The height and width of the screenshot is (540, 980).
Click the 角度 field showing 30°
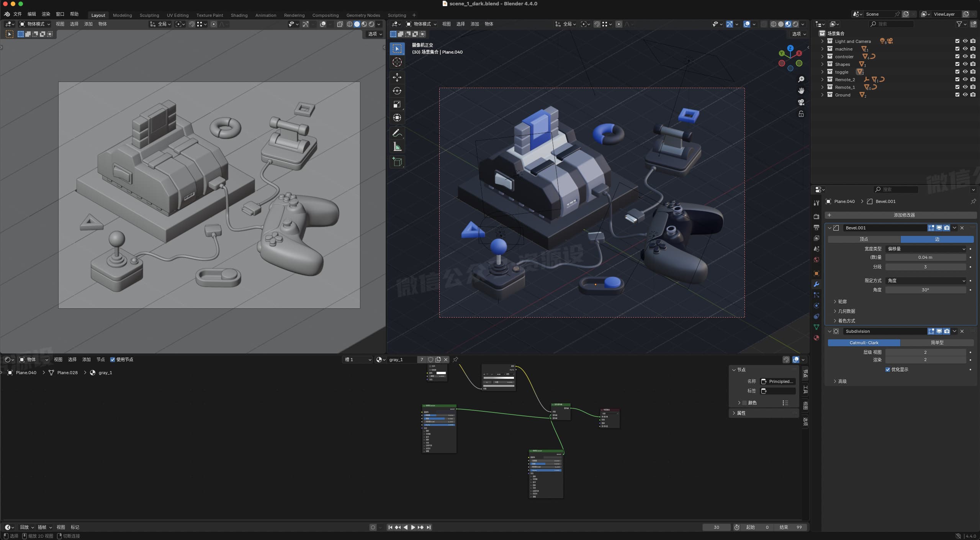pos(926,290)
